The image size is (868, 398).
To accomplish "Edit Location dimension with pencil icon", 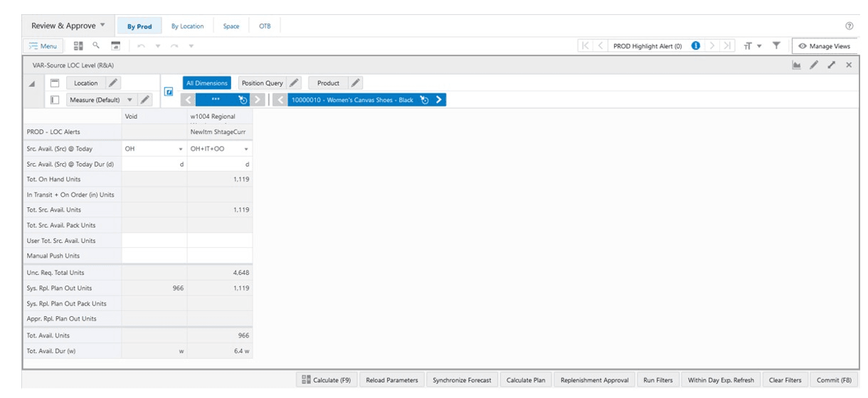I will pyautogui.click(x=112, y=84).
